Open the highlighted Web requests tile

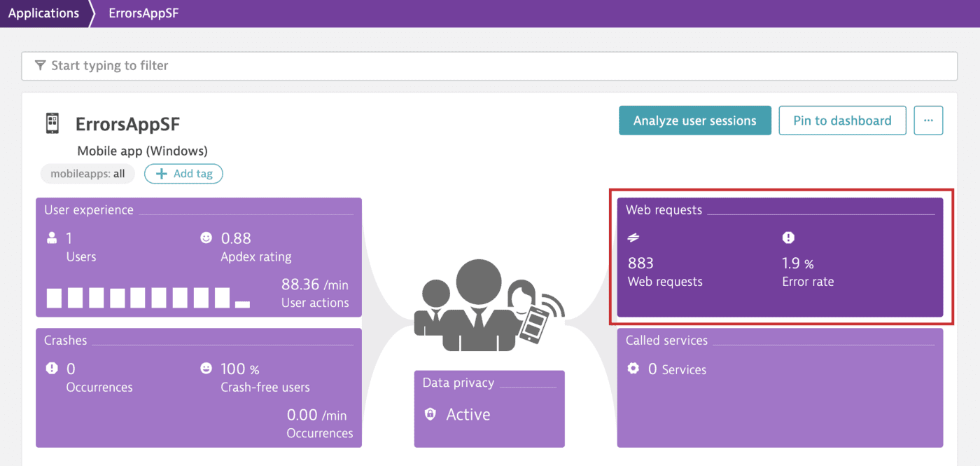pos(780,257)
